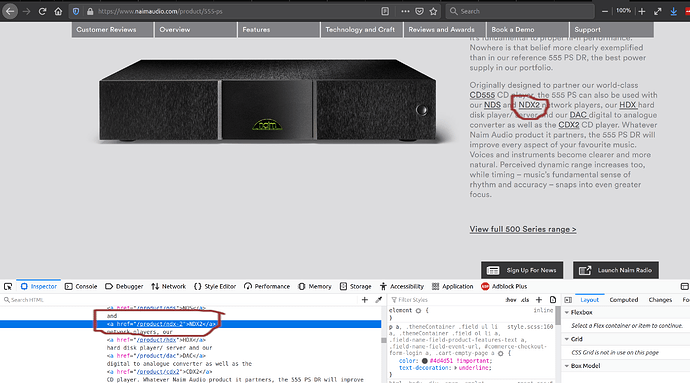Image resolution: width=690 pixels, height=383 pixels.
Task: Click the Launch Naim Radio button
Action: (x=616, y=270)
